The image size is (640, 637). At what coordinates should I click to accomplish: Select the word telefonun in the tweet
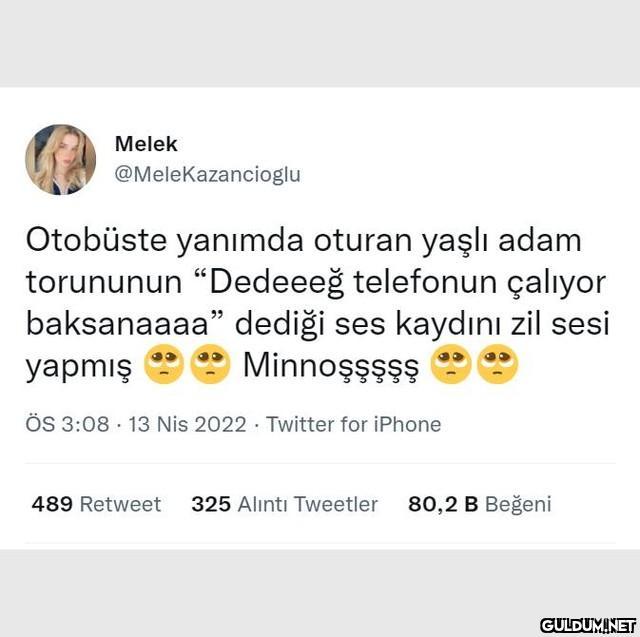pos(425,282)
